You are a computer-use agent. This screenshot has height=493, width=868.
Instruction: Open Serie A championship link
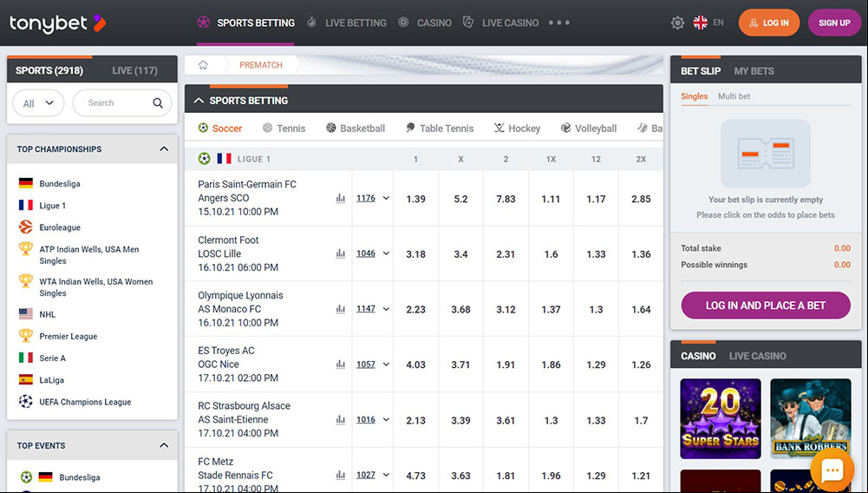[x=53, y=358]
